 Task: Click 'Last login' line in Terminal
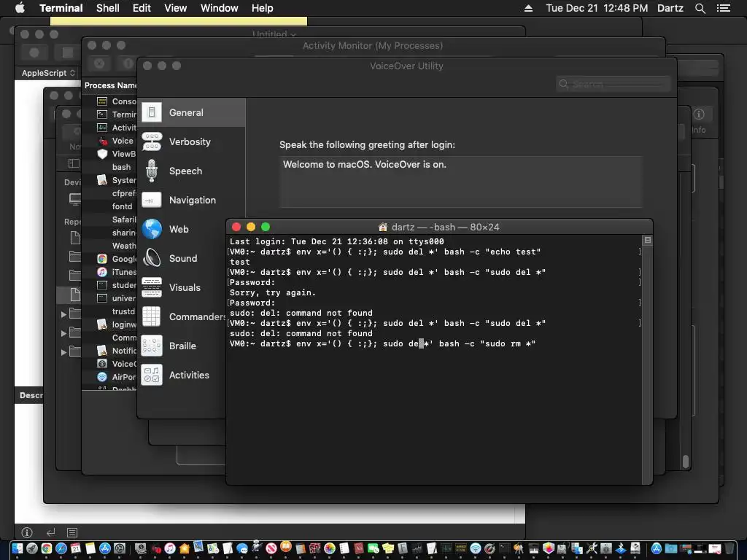[336, 241]
